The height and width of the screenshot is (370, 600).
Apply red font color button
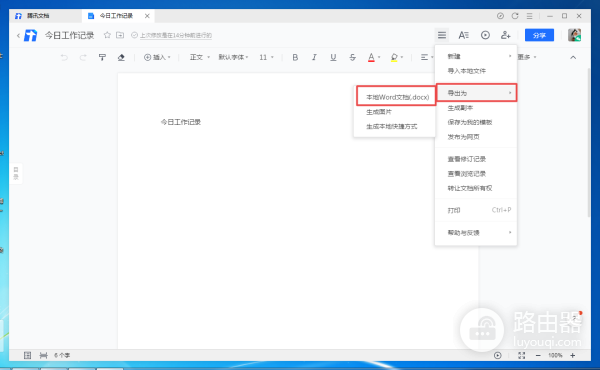tap(371, 57)
